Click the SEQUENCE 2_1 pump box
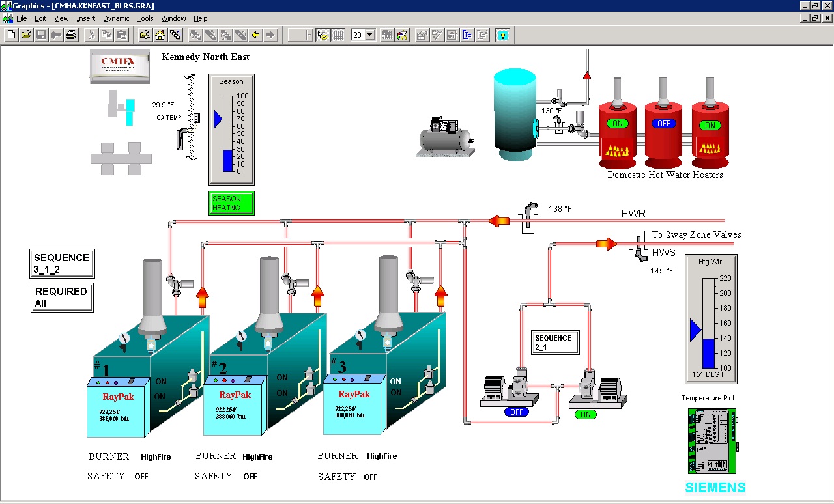This screenshot has height=504, width=834. (554, 343)
